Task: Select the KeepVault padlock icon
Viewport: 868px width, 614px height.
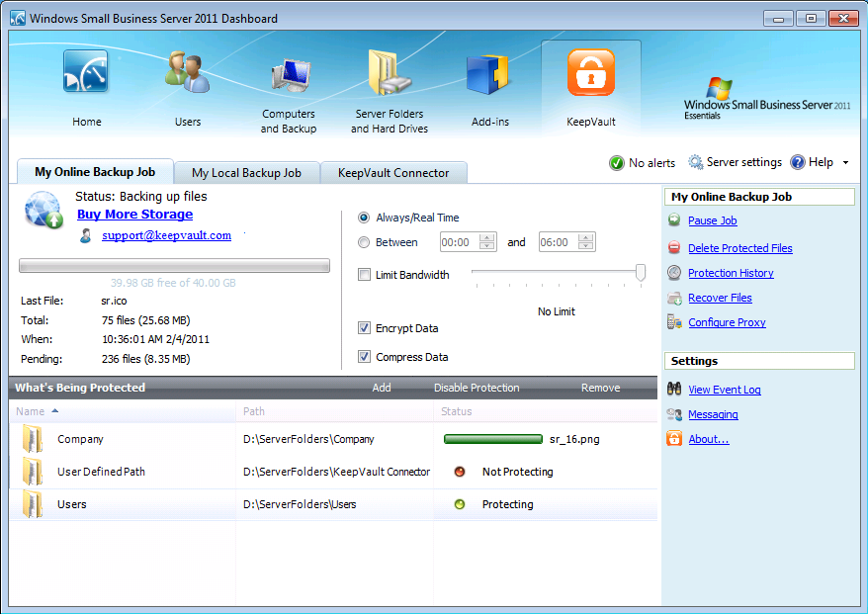Action: click(x=590, y=72)
